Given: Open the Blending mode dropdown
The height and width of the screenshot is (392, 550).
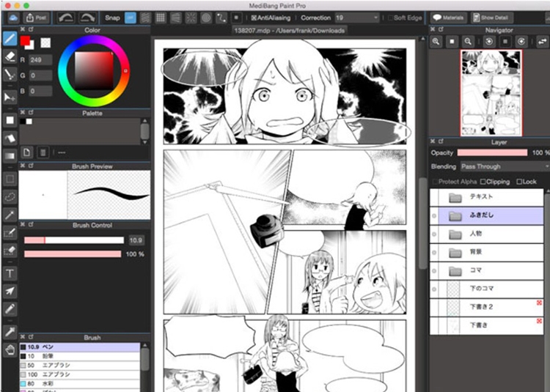Looking at the screenshot, I should click(505, 166).
